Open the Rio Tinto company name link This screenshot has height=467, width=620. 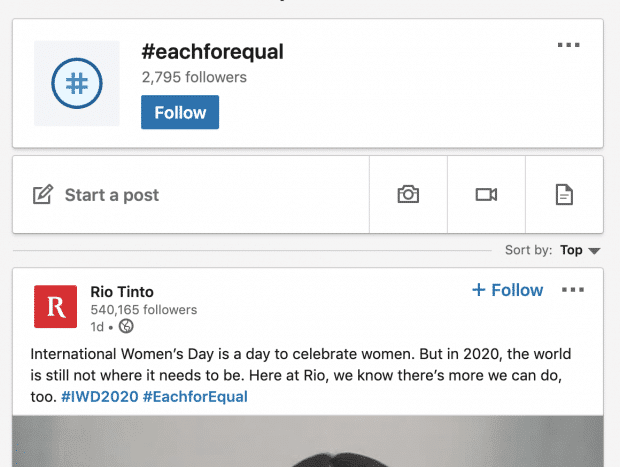tap(122, 292)
